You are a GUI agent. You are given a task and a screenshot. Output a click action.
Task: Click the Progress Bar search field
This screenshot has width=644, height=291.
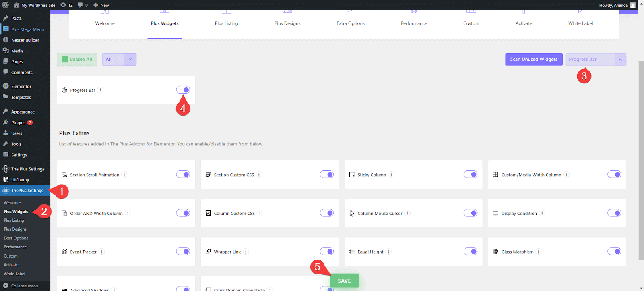pyautogui.click(x=590, y=59)
